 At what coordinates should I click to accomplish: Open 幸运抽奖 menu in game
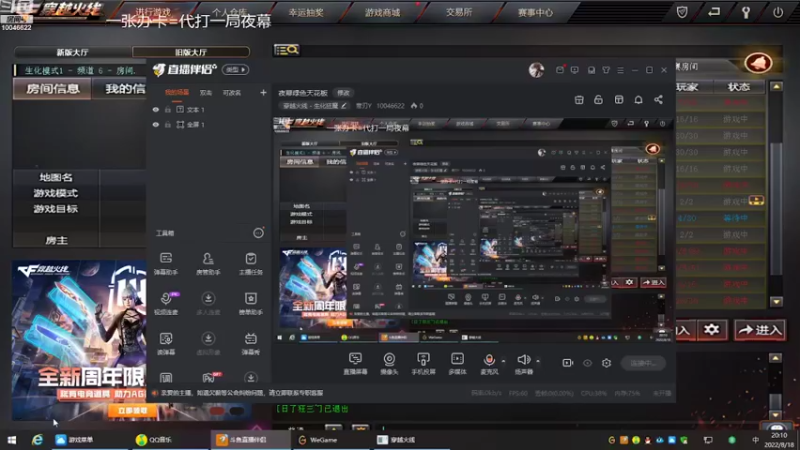306,13
